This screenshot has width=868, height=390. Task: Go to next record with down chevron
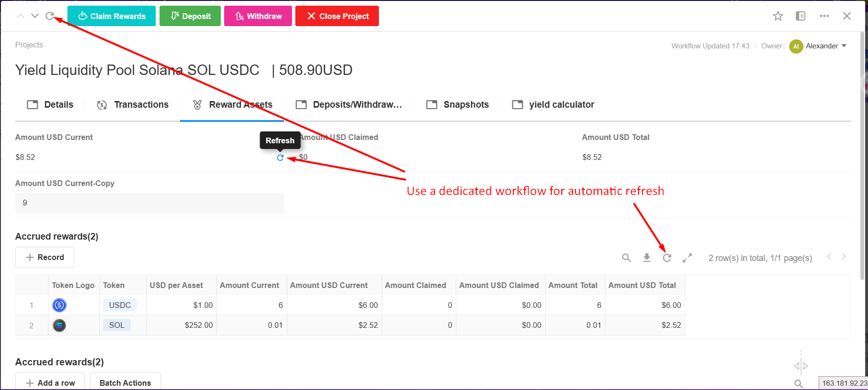(x=35, y=16)
